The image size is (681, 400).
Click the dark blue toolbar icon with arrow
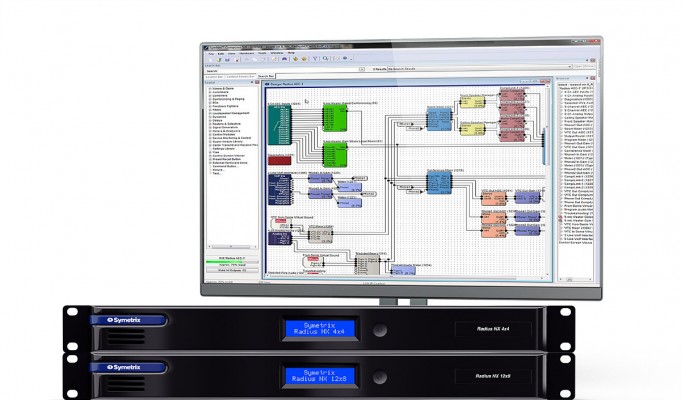point(346,58)
